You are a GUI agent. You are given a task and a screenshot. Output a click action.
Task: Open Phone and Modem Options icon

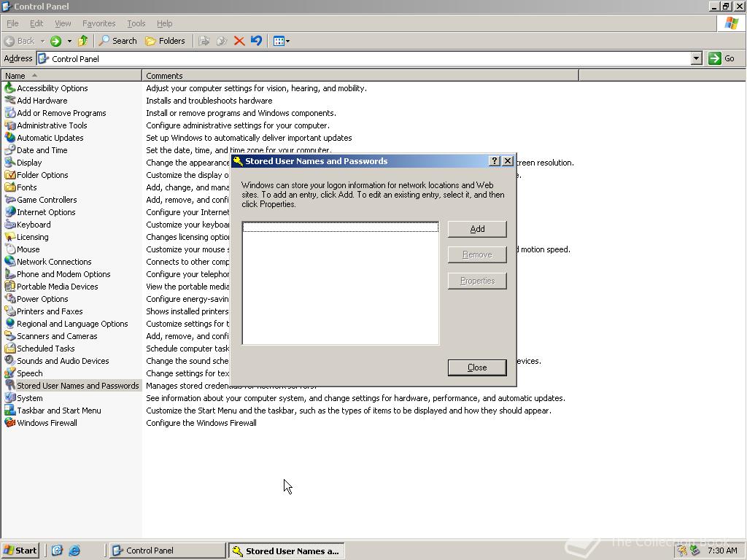coord(10,274)
